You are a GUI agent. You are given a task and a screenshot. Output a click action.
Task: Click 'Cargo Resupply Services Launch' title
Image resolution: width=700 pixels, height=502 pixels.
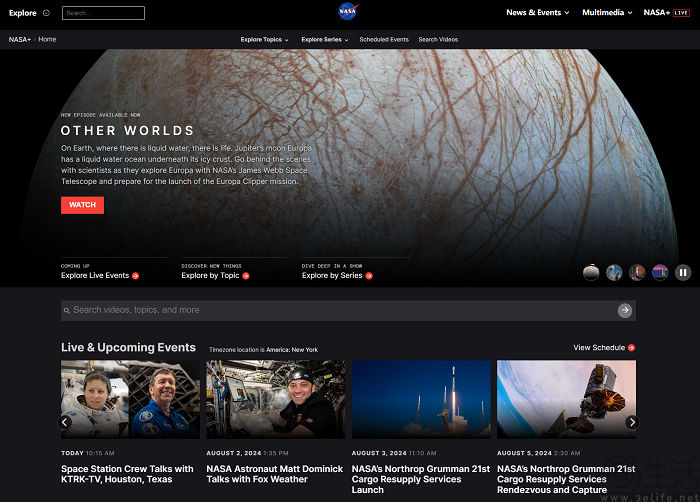[421, 479]
